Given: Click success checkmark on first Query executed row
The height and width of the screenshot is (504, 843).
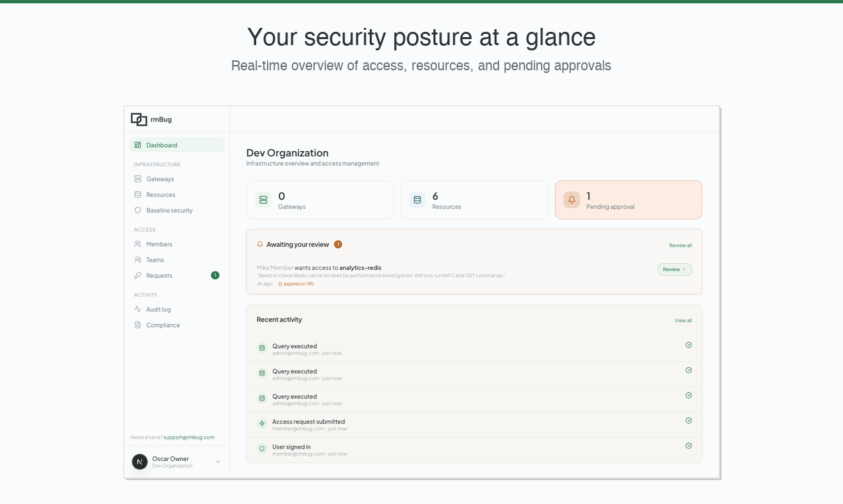Looking at the screenshot, I should pos(688,345).
